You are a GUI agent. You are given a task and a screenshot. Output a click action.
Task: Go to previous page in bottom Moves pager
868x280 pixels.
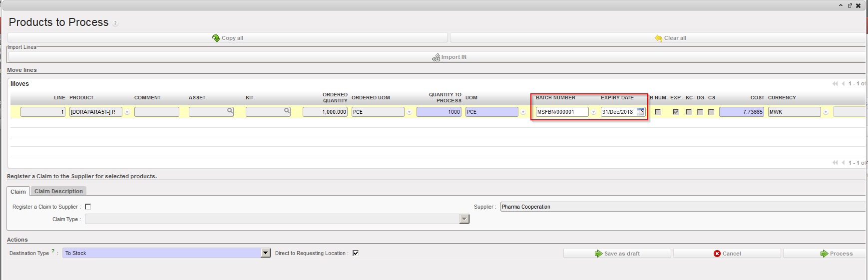(x=843, y=162)
